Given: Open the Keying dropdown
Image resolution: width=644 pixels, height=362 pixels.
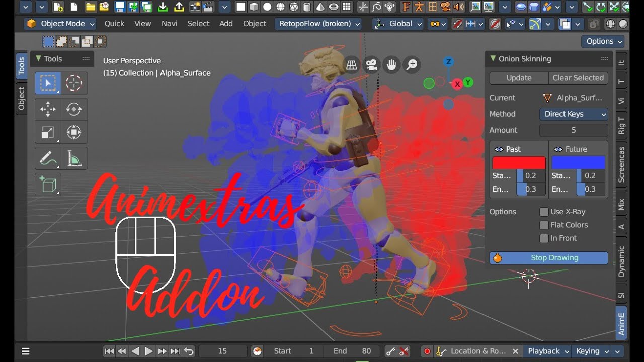Looking at the screenshot, I should [x=592, y=351].
